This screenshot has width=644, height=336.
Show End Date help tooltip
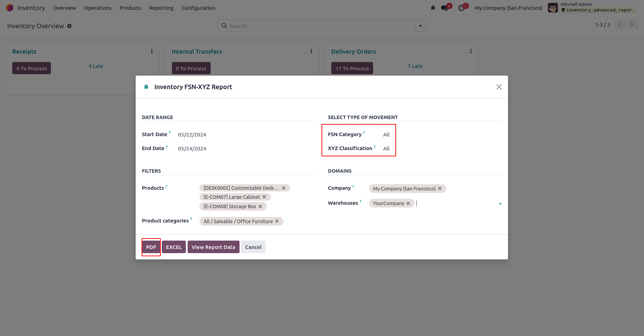tap(167, 147)
